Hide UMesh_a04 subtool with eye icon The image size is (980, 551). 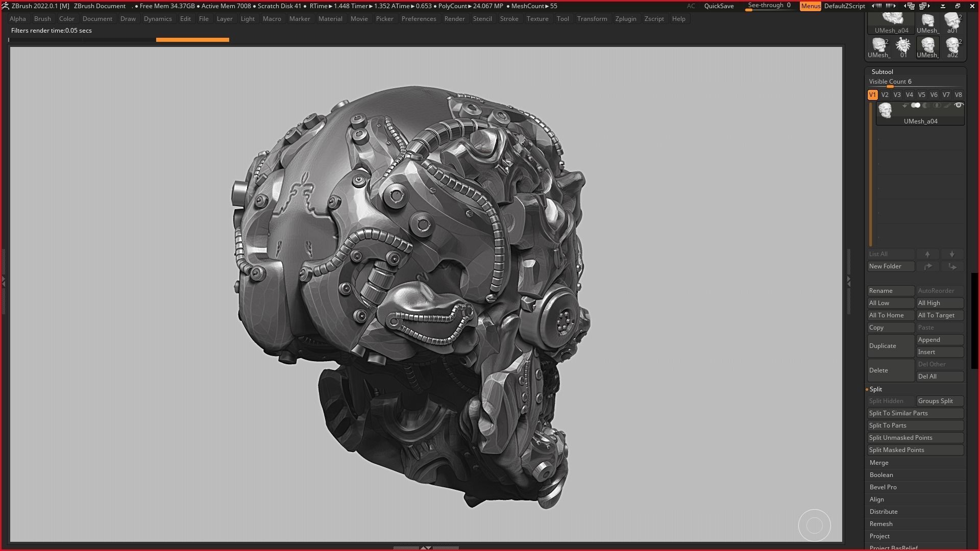coord(959,105)
